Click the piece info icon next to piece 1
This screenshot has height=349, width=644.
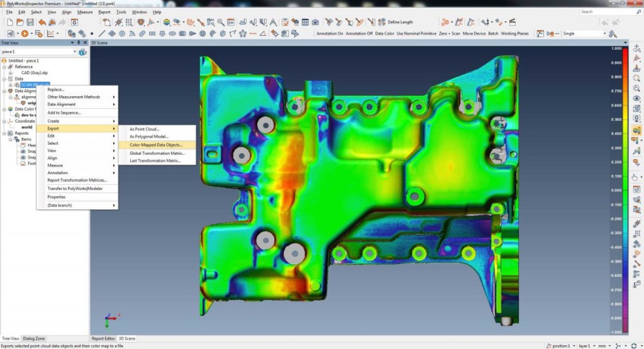click(x=83, y=52)
